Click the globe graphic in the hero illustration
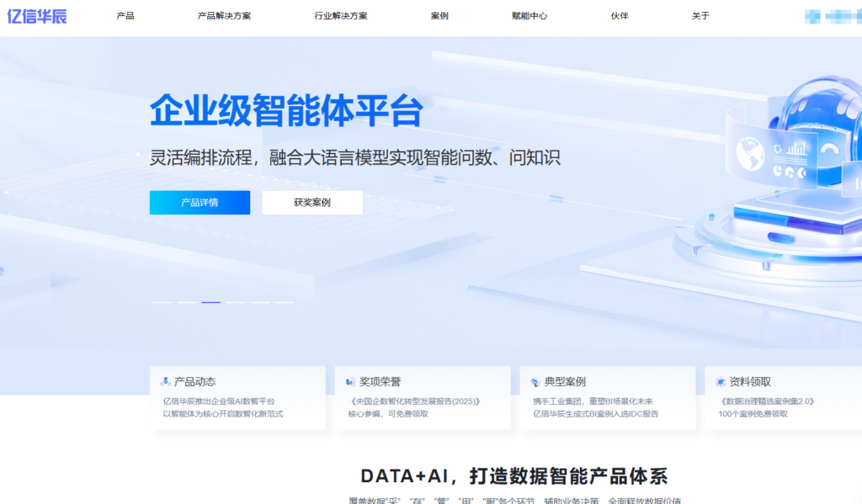 (752, 153)
